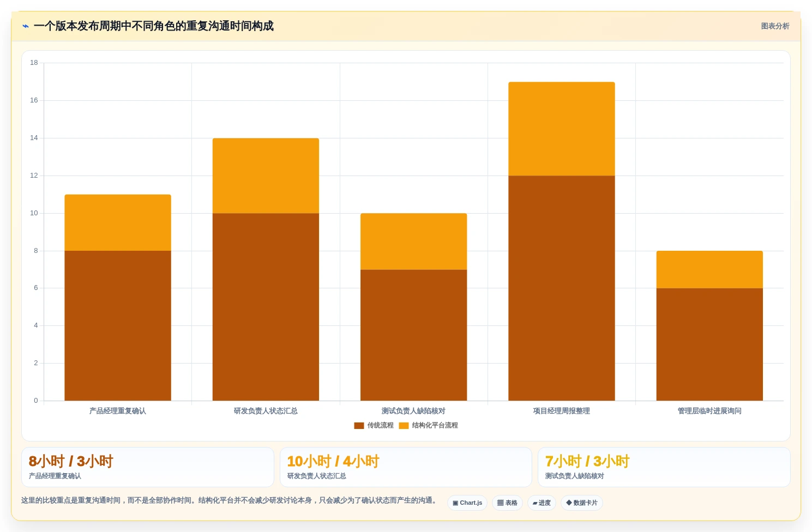Viewport: 812px width, 532px height.
Task: Click the 产品经理重复确认 caption under 8小时 card
Action: click(x=55, y=476)
